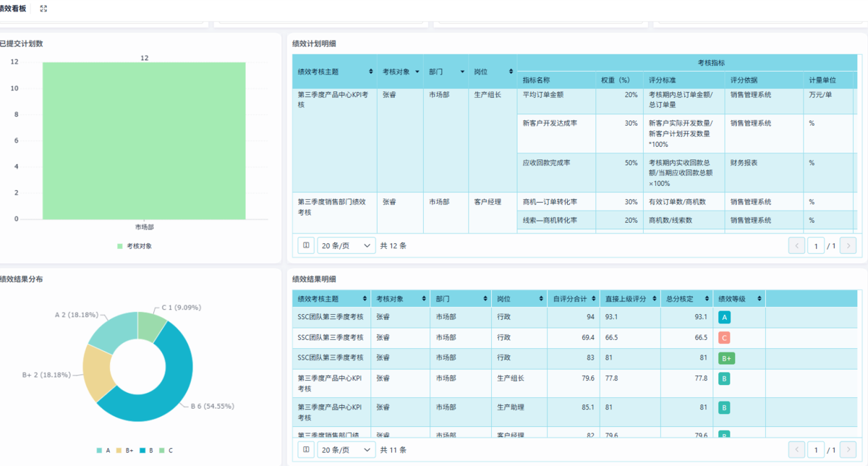Sort 绩效结果明细 by 岗位 column
The height and width of the screenshot is (466, 868).
[540, 299]
